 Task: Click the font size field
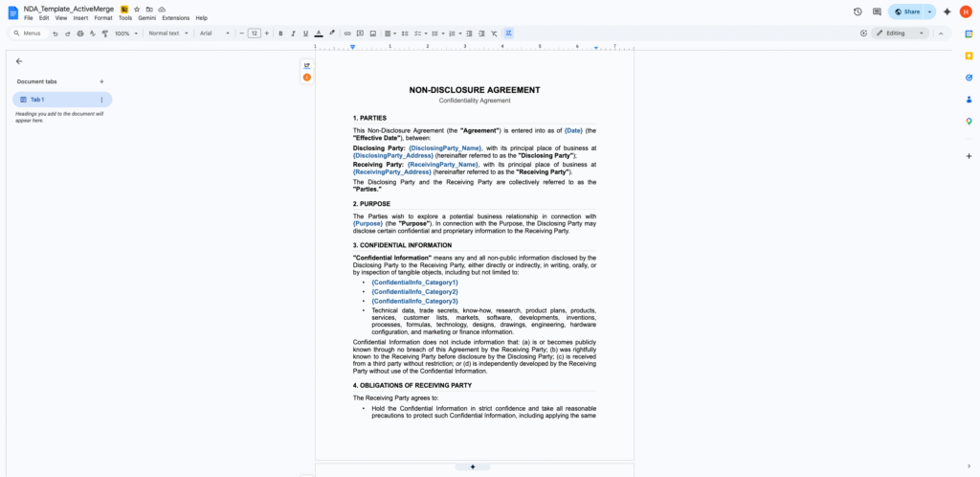254,34
